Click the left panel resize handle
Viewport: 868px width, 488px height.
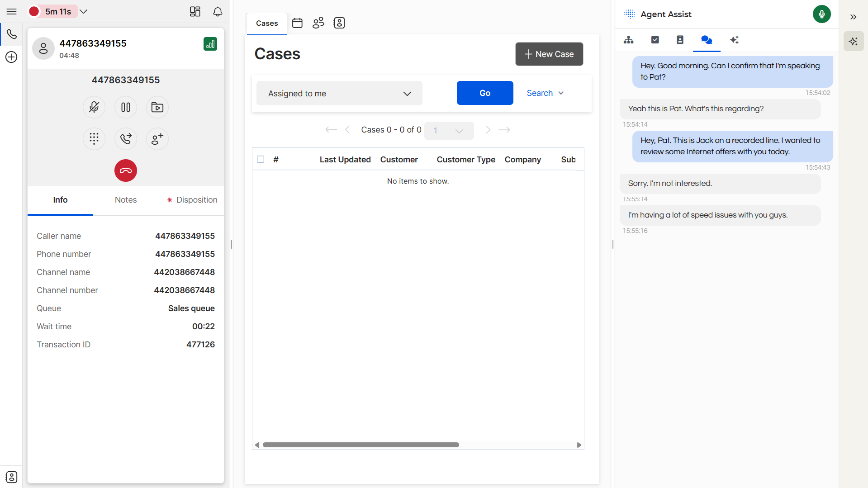tap(231, 244)
